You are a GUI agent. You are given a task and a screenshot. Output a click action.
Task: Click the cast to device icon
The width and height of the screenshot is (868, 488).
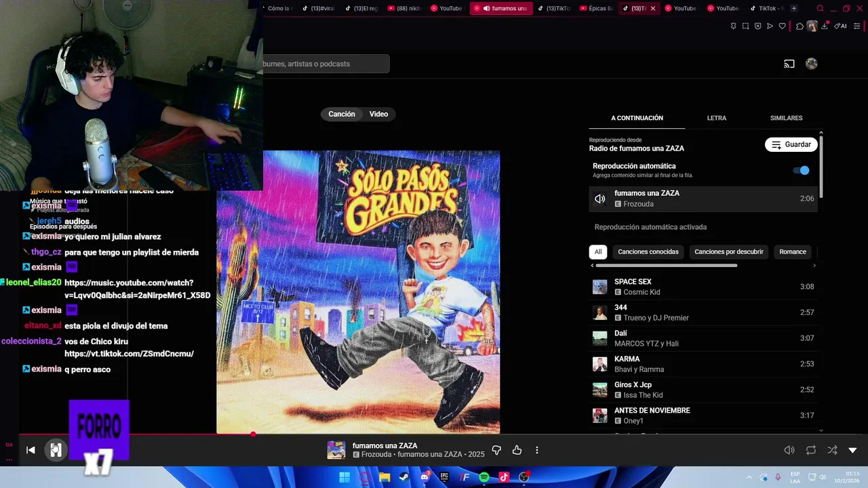(789, 64)
